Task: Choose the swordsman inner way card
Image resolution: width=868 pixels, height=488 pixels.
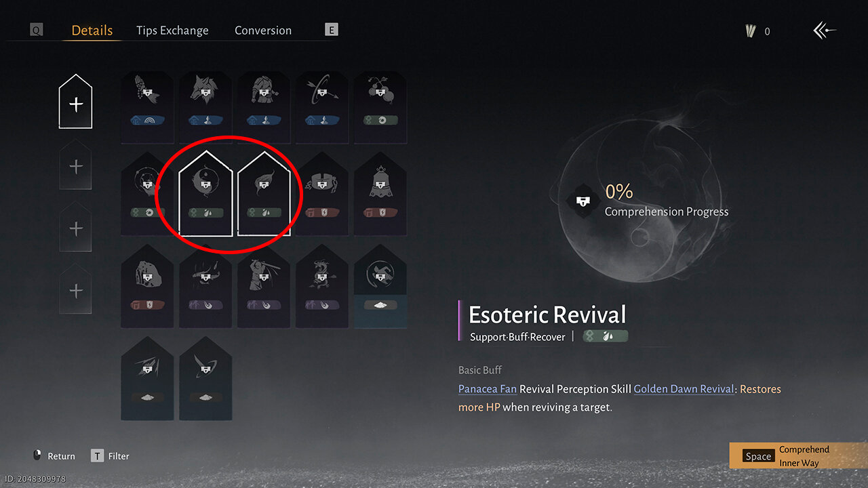Action: click(x=264, y=286)
